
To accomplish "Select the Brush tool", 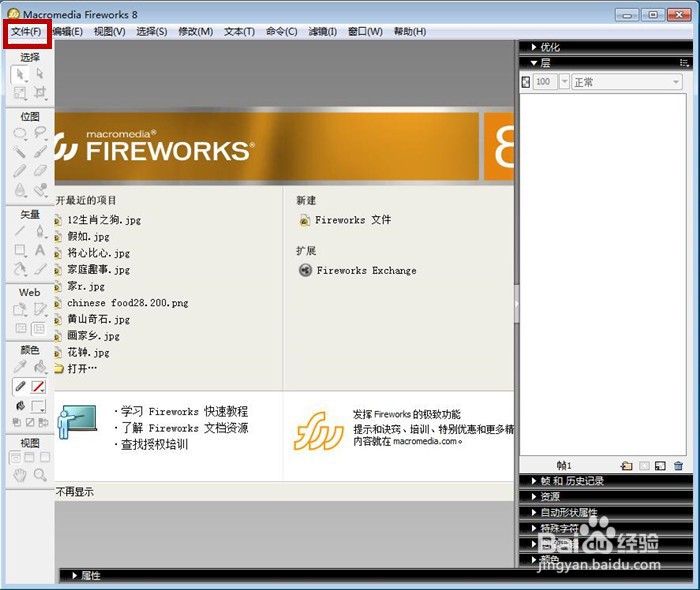I will coord(40,152).
